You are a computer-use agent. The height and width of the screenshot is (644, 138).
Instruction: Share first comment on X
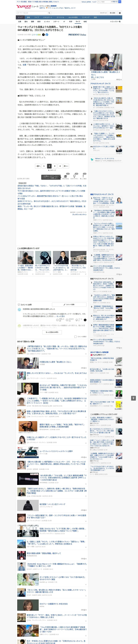pyautogui.click(x=85, y=320)
